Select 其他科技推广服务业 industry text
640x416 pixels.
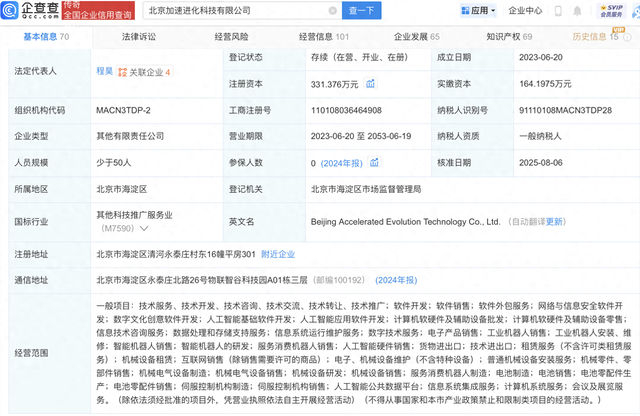click(x=134, y=215)
